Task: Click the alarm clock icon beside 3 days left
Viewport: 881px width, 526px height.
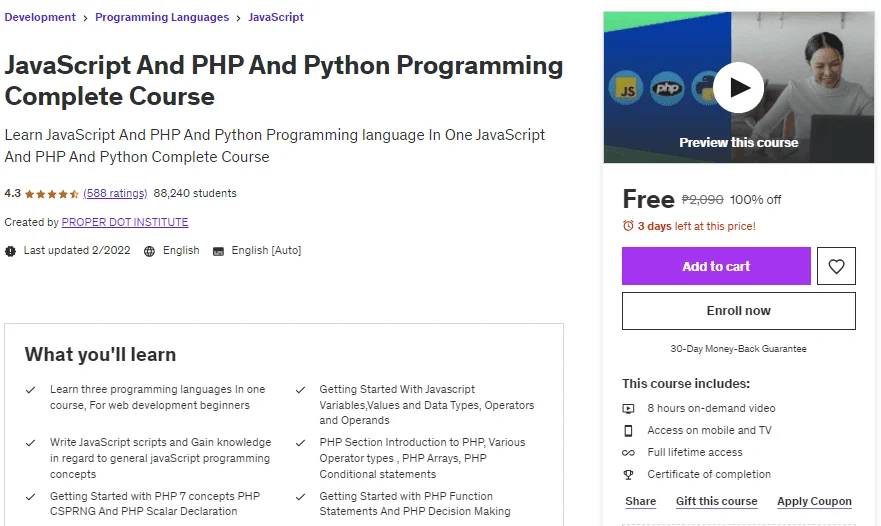Action: coord(628,226)
